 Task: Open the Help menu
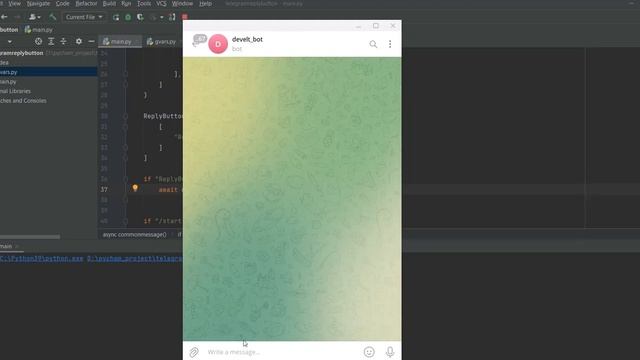(x=205, y=3)
